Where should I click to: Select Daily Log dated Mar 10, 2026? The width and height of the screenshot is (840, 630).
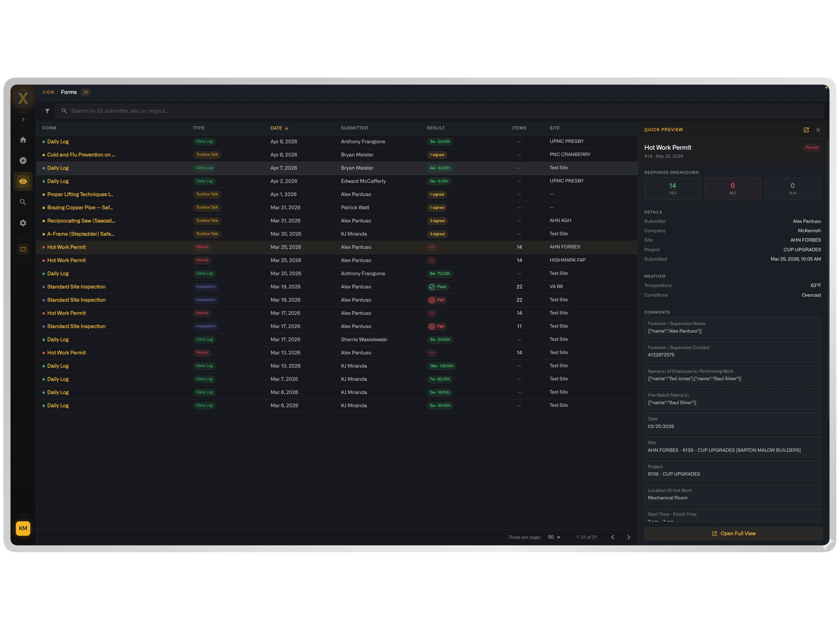(x=336, y=366)
